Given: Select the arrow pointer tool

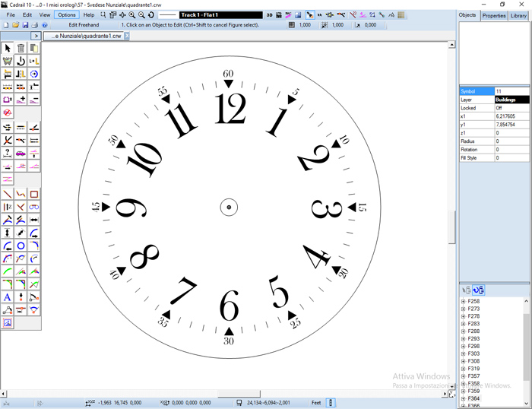Looking at the screenshot, I should [8, 48].
